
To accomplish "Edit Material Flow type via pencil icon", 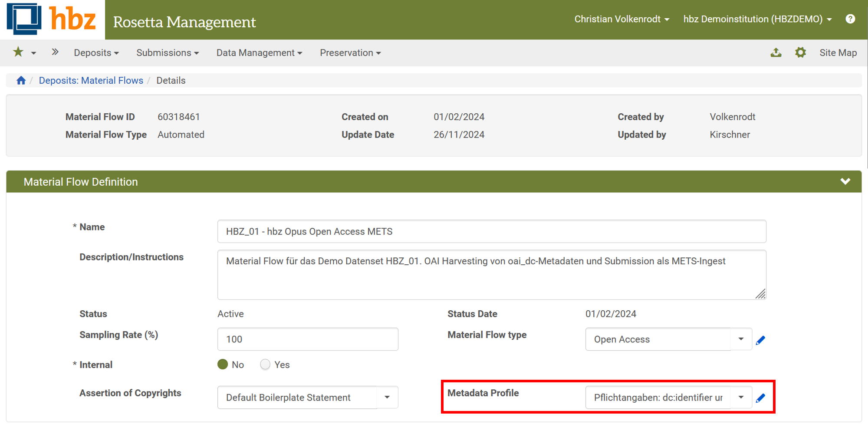I will pyautogui.click(x=761, y=340).
